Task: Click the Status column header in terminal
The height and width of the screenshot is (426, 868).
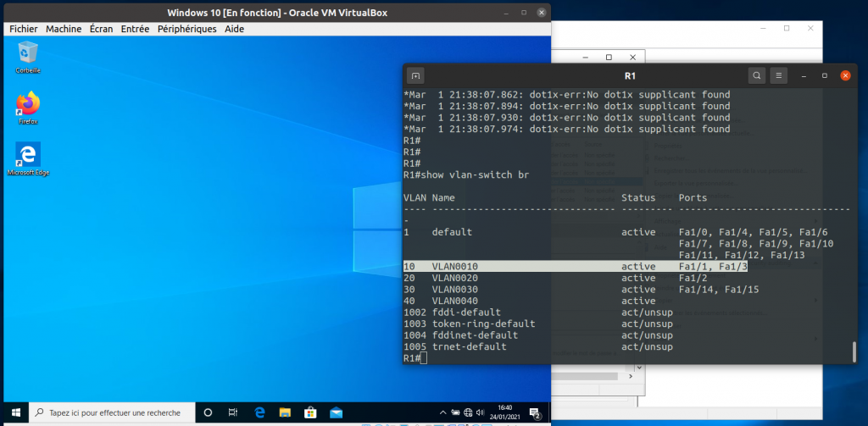Action: coord(638,197)
